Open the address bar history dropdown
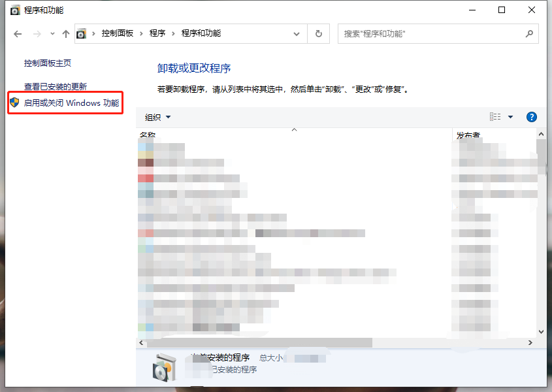 click(x=297, y=34)
